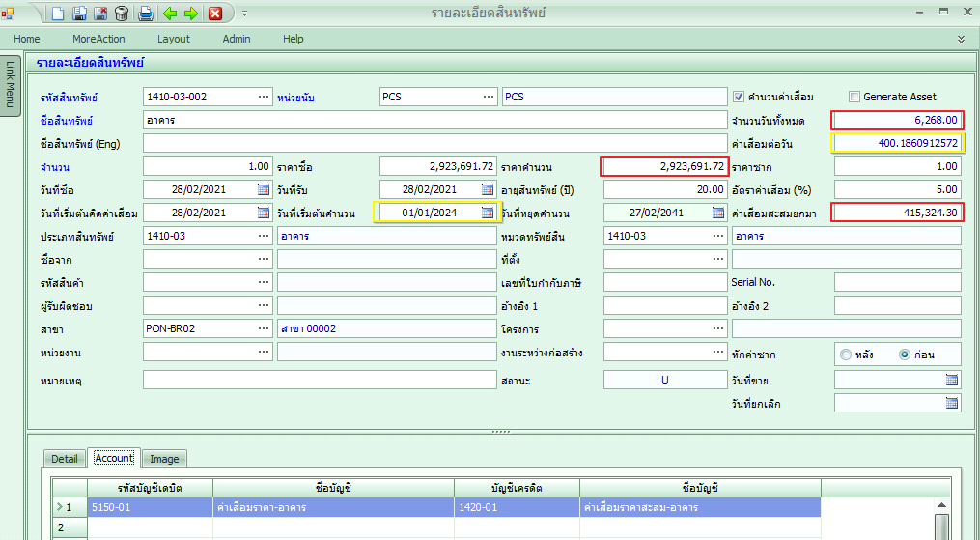
Task: Open lookup button for สาขา PON-BR02
Action: [264, 328]
